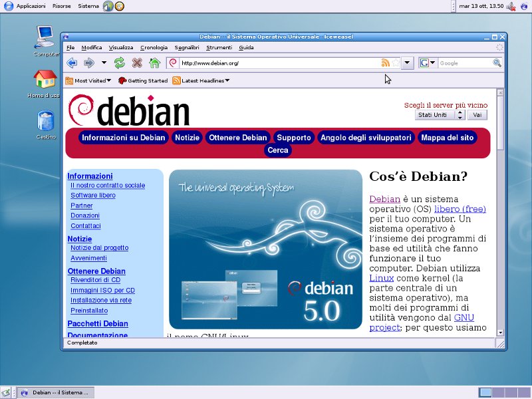532x399 pixels.
Task: Click the page scrollbar down arrow
Action: [x=500, y=333]
